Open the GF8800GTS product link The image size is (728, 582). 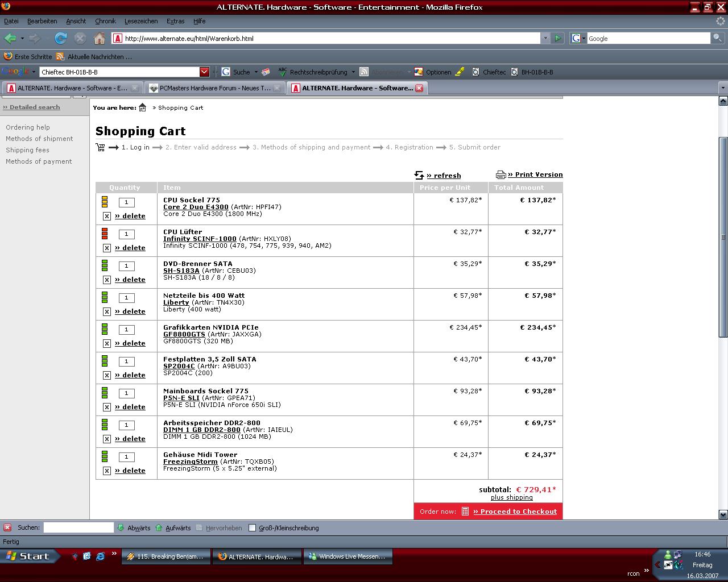(x=184, y=334)
